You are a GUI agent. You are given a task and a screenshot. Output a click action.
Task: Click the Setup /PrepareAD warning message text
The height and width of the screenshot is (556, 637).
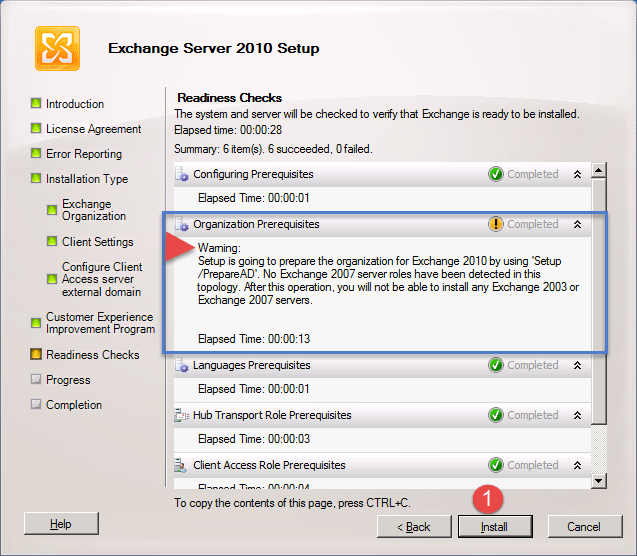pos(388,280)
